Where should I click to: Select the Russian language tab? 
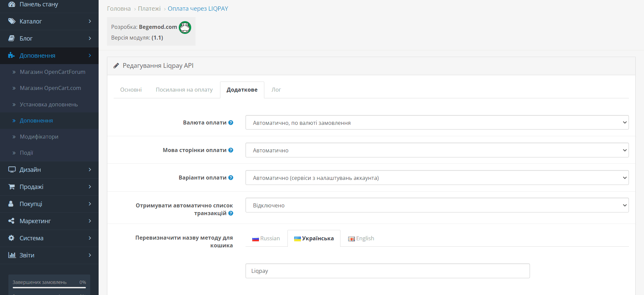click(266, 238)
